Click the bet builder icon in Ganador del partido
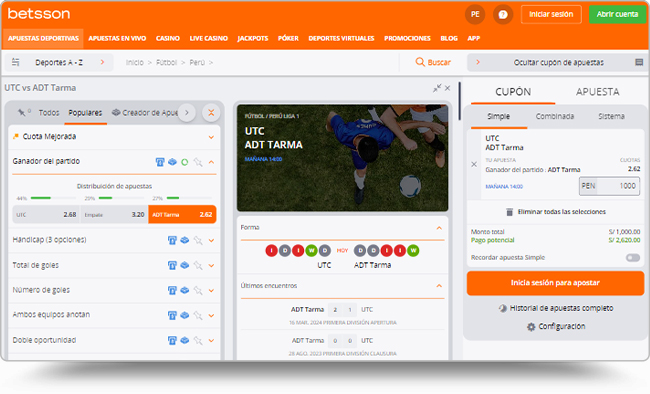 coord(172,162)
